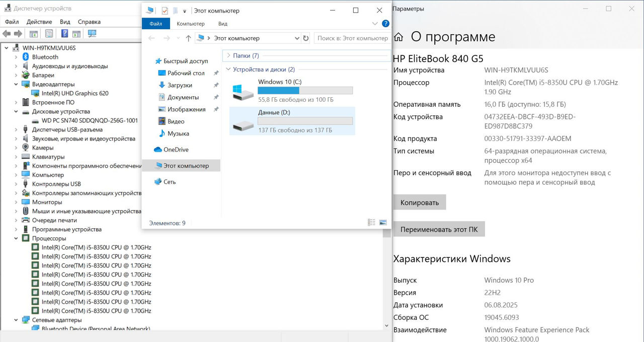Open the OneDrive item in sidebar
This screenshot has height=342, width=644.
click(176, 150)
